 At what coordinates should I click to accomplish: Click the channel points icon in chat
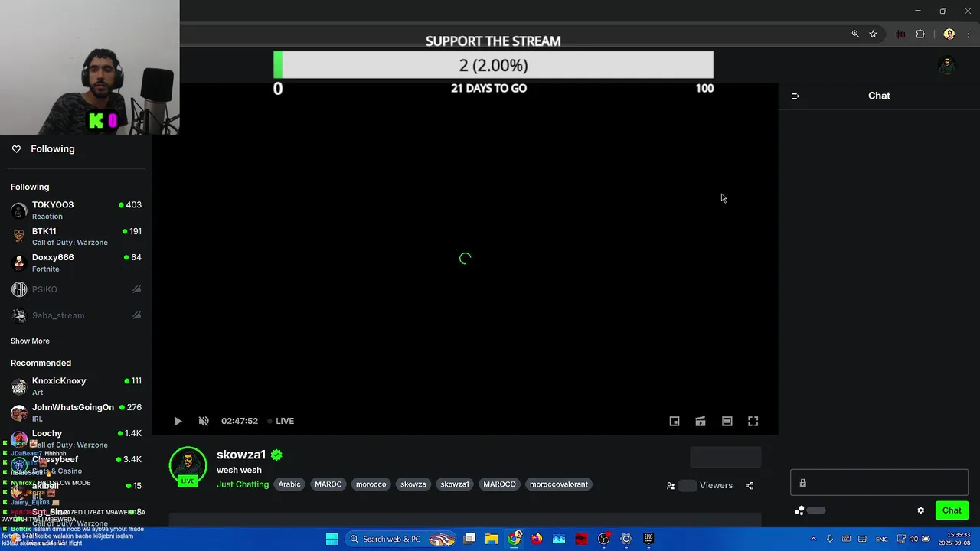[800, 510]
